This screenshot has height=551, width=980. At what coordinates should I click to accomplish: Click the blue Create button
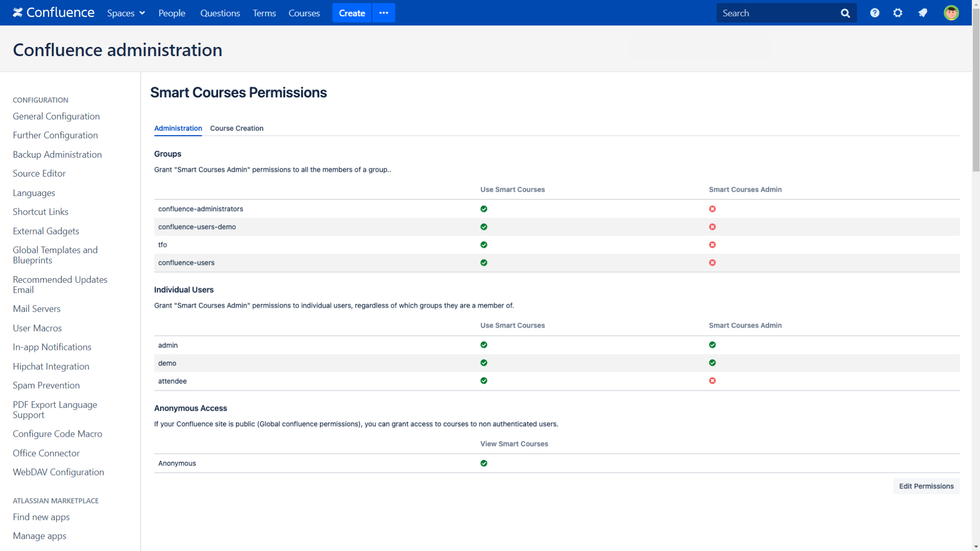coord(352,13)
